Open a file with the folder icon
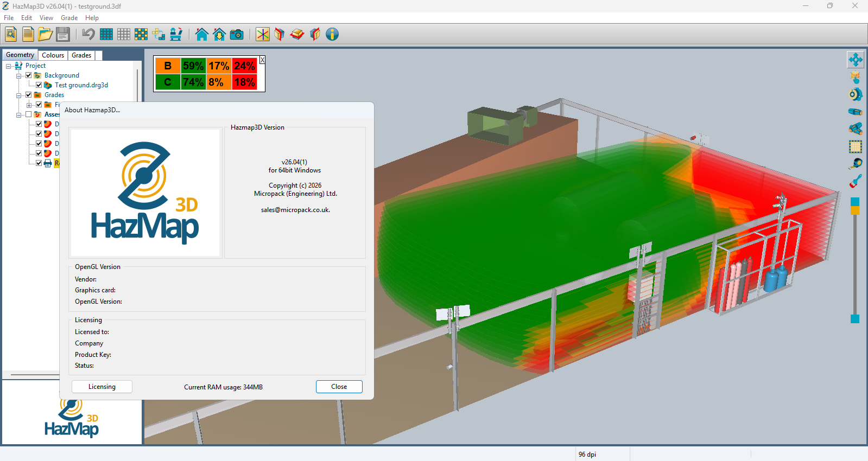 [x=46, y=34]
